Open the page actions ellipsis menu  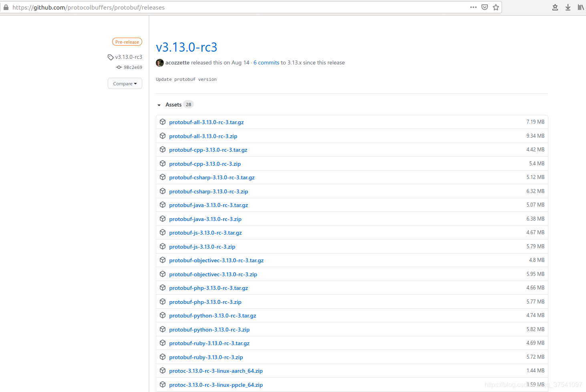pos(473,7)
